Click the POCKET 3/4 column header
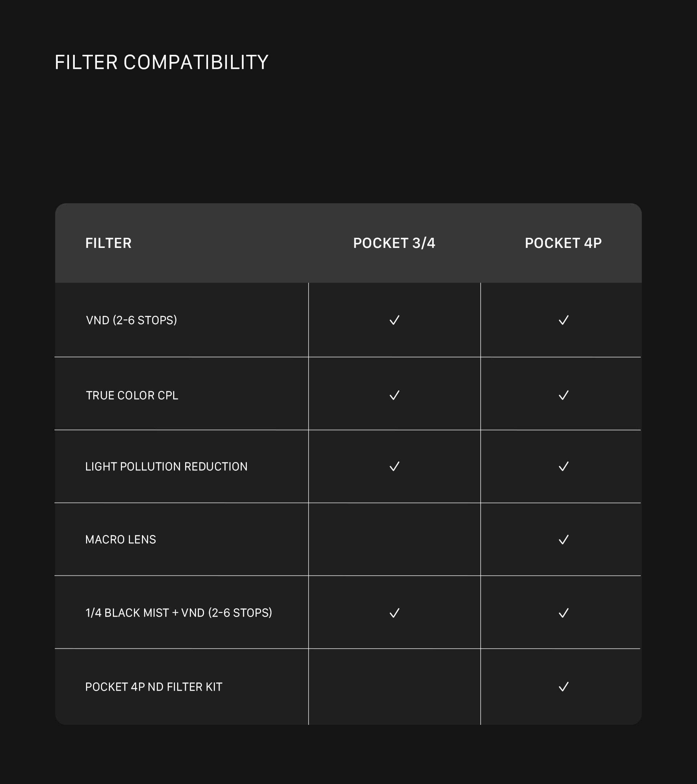Viewport: 697px width, 784px height. click(x=394, y=243)
